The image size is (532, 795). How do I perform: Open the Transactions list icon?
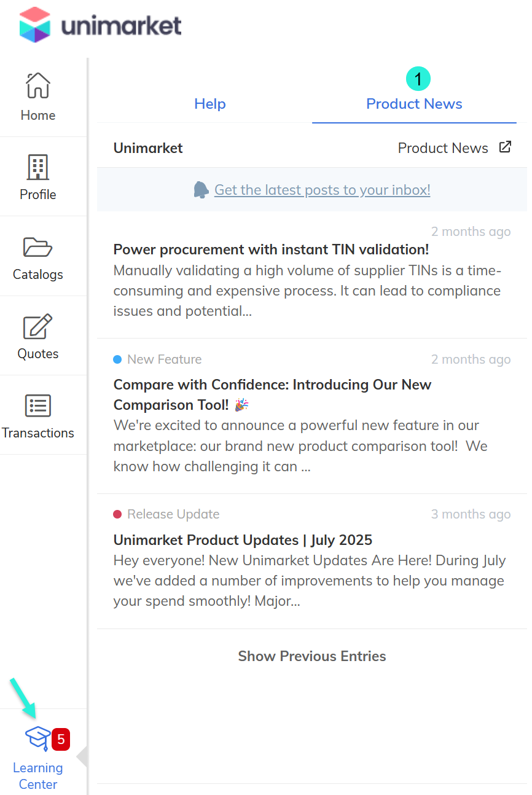37,406
